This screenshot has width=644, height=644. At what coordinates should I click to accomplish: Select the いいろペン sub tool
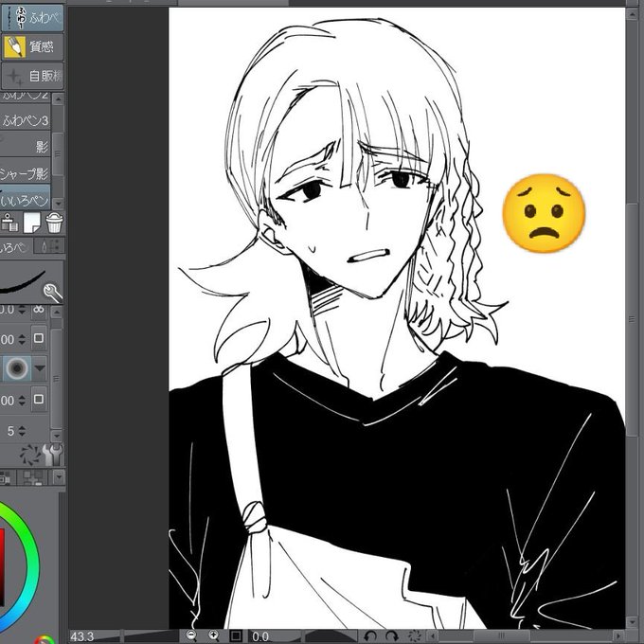(25, 198)
